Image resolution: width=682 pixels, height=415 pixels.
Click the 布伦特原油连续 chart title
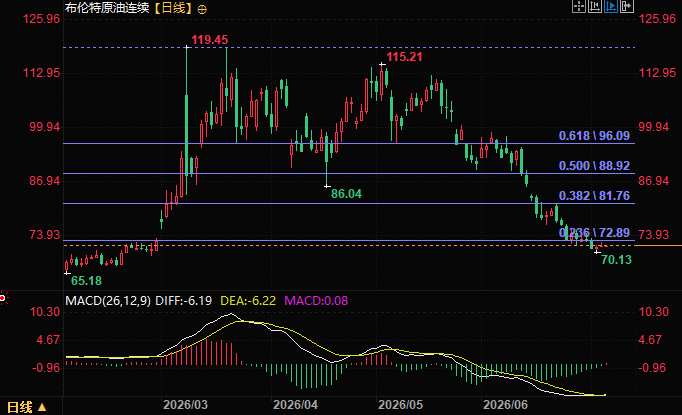click(x=107, y=8)
